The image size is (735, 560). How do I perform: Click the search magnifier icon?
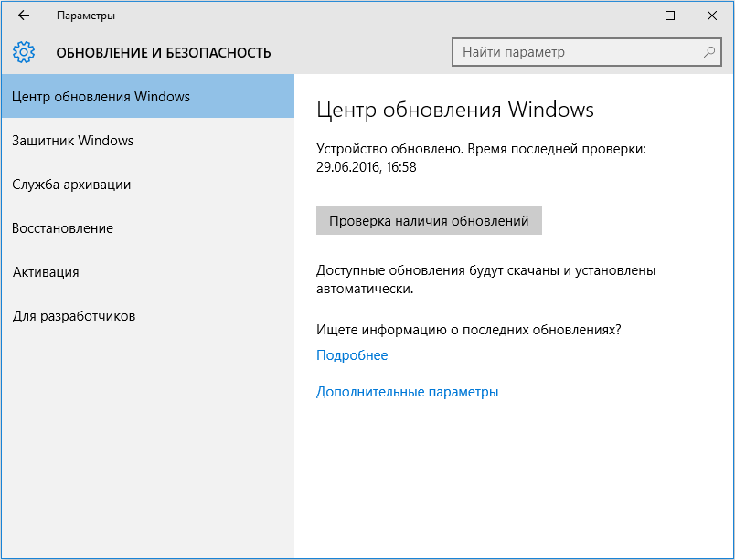point(708,52)
